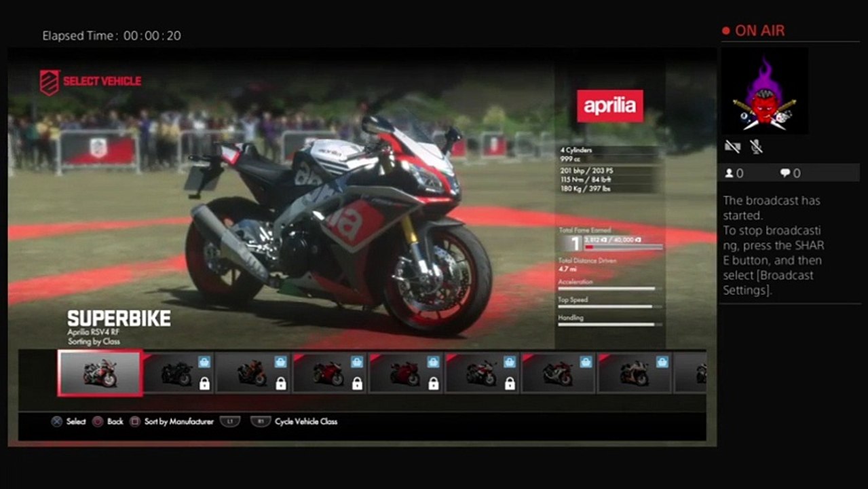Click the square button Sort prompt icon
Screen dimensions: 868x489
click(x=135, y=422)
